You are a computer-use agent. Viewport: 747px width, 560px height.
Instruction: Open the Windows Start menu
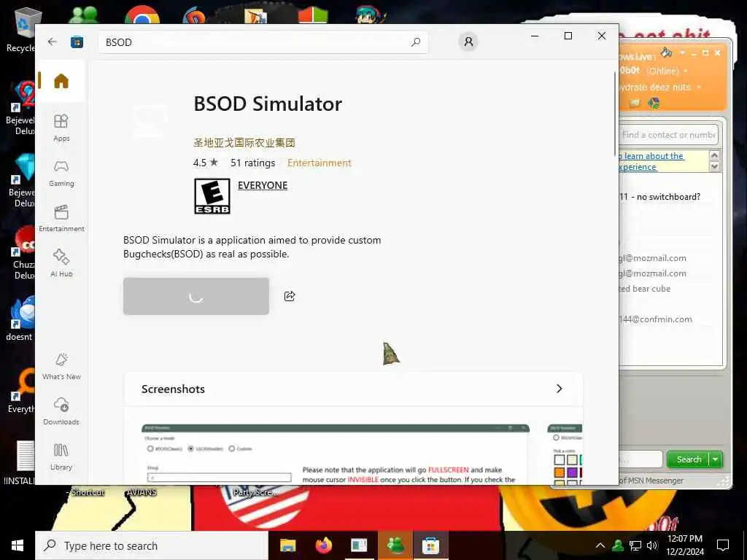tap(18, 545)
